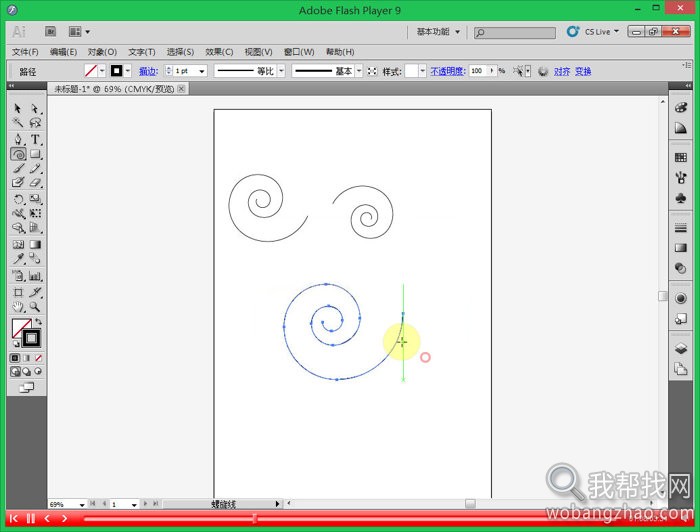Viewport: 700px width, 532px height.
Task: Click the 对齐 align link
Action: pos(562,71)
